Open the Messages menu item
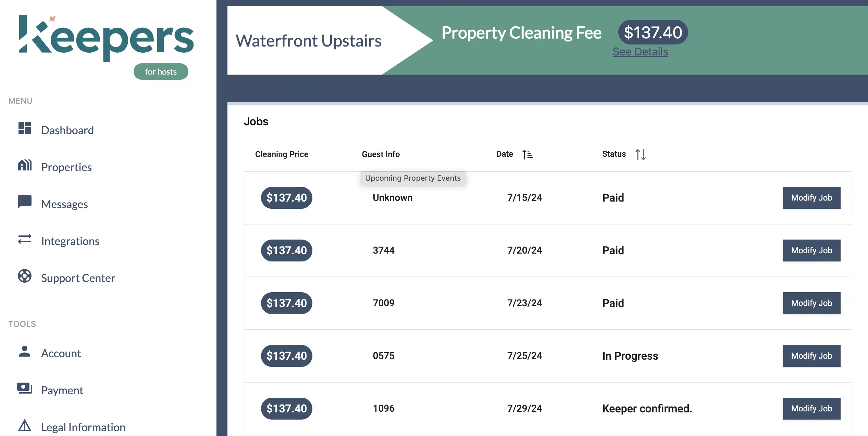This screenshot has width=868, height=436. [x=64, y=204]
